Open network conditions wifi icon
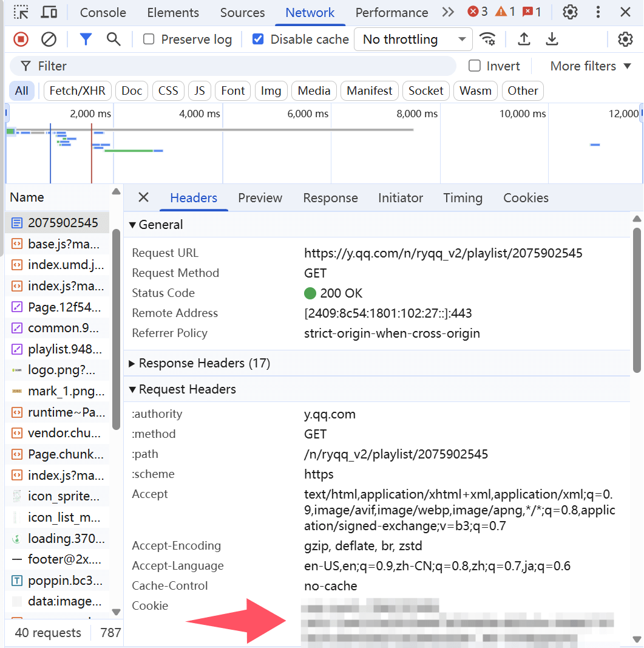Viewport: 644px width, 648px height. pyautogui.click(x=487, y=39)
